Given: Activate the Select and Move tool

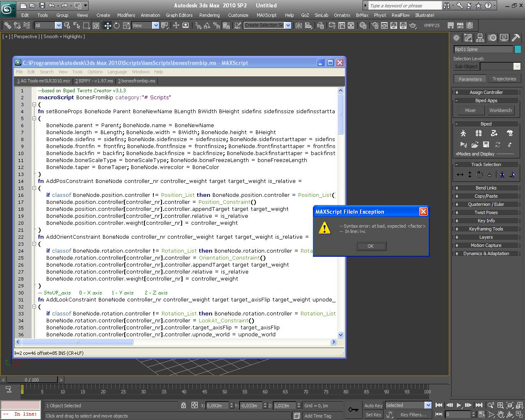Looking at the screenshot, I should [107, 25].
